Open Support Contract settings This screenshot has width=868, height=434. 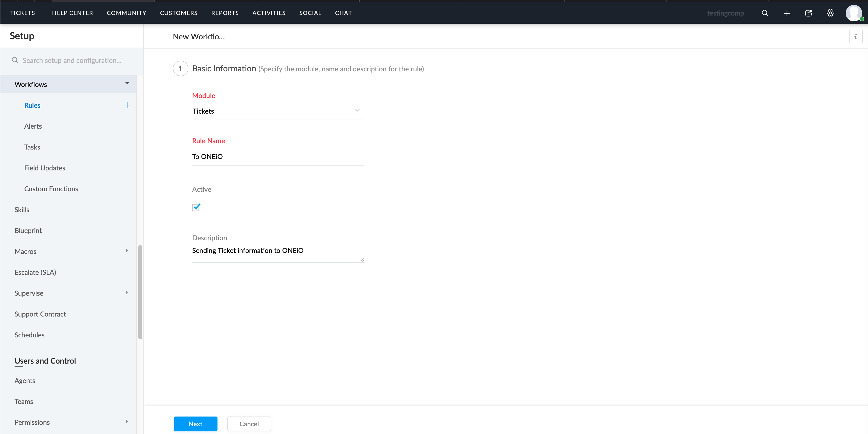tap(40, 314)
